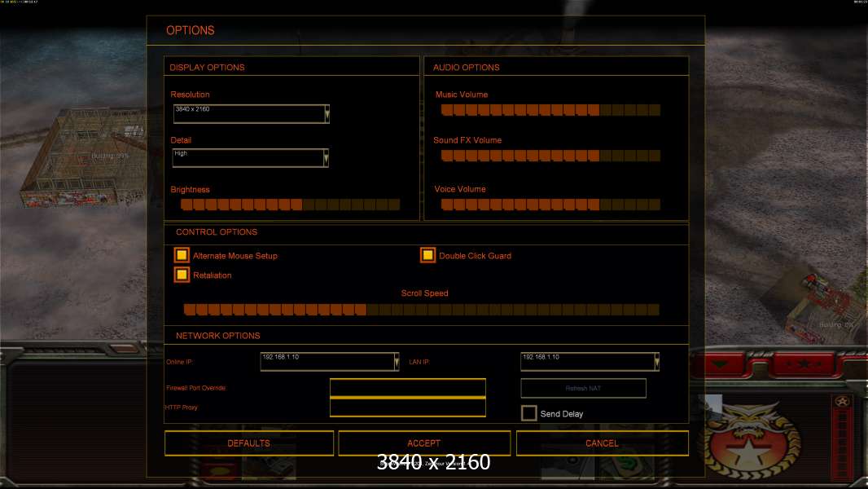Adjust the Voice Volume slider
Screen dimensions: 868x489
click(550, 205)
